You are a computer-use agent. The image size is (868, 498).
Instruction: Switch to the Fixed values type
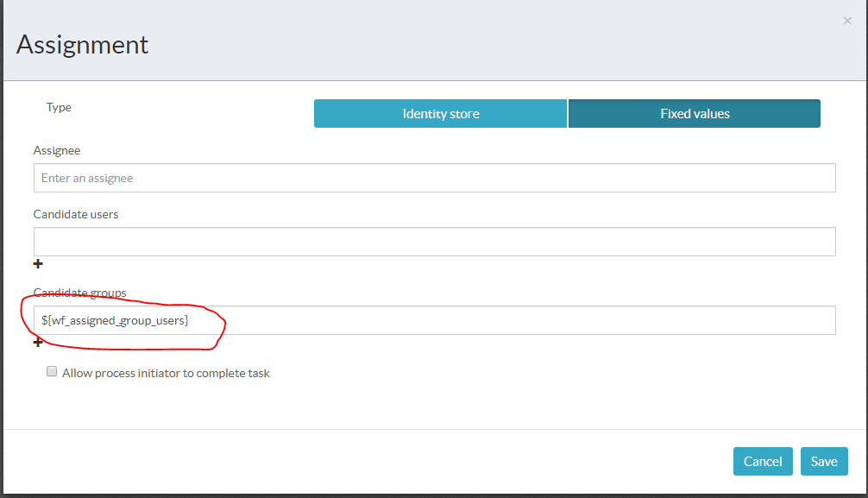click(x=695, y=114)
